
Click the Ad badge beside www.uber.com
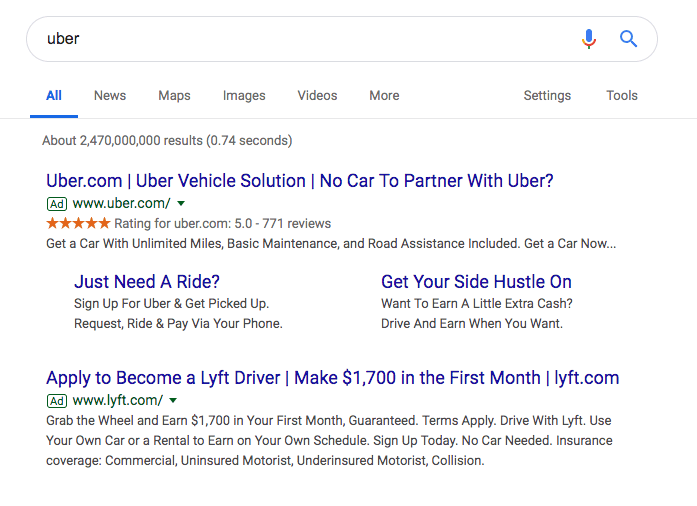click(x=57, y=203)
